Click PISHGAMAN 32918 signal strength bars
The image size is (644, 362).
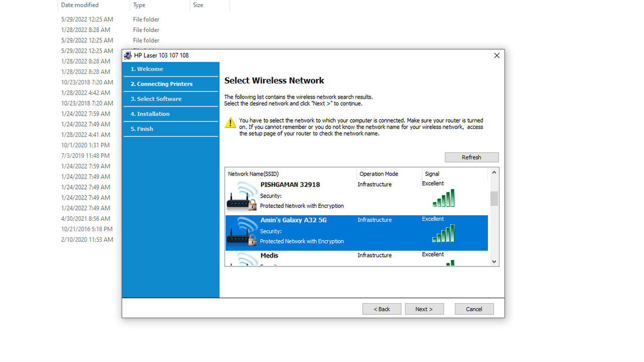pos(443,198)
